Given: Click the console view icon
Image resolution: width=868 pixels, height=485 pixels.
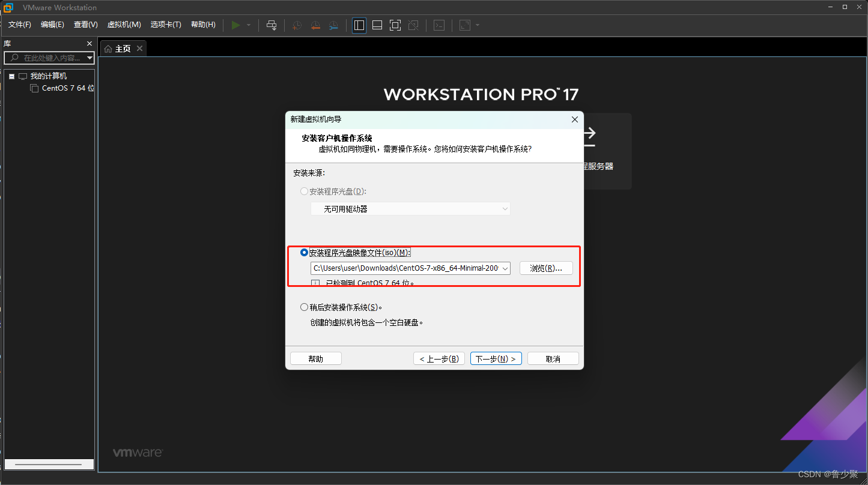Looking at the screenshot, I should pos(439,25).
